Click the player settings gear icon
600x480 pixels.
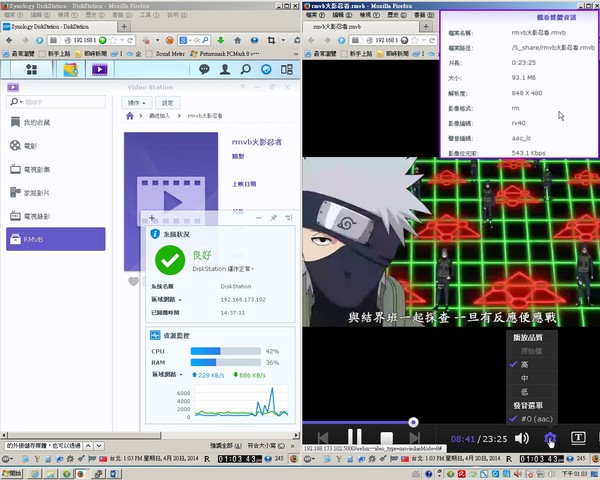coord(549,437)
